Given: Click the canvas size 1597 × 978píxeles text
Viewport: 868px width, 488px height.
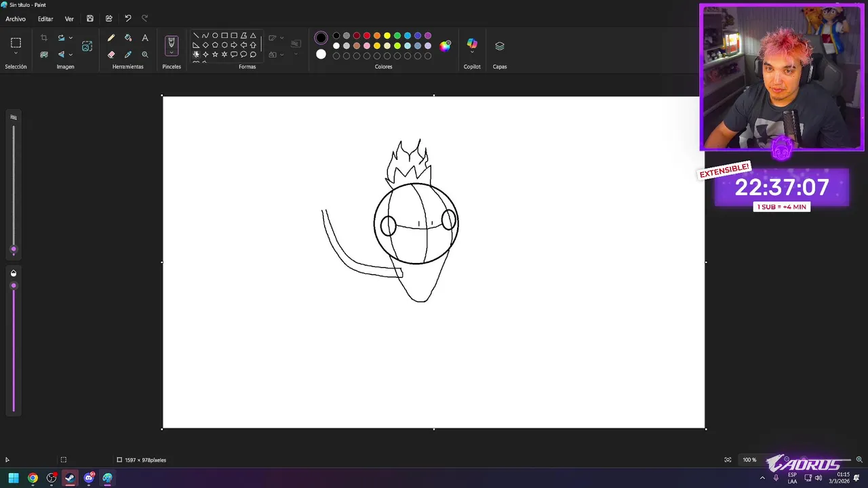Looking at the screenshot, I should point(145,460).
